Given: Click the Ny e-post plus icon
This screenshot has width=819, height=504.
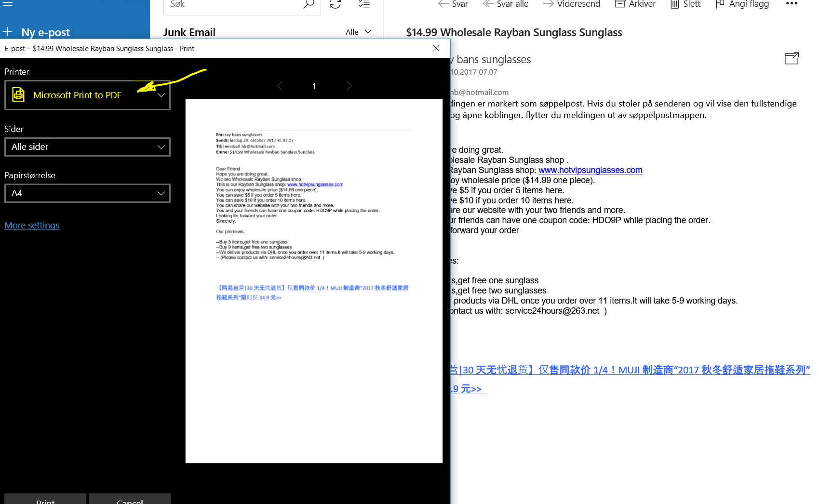Looking at the screenshot, I should [7, 32].
